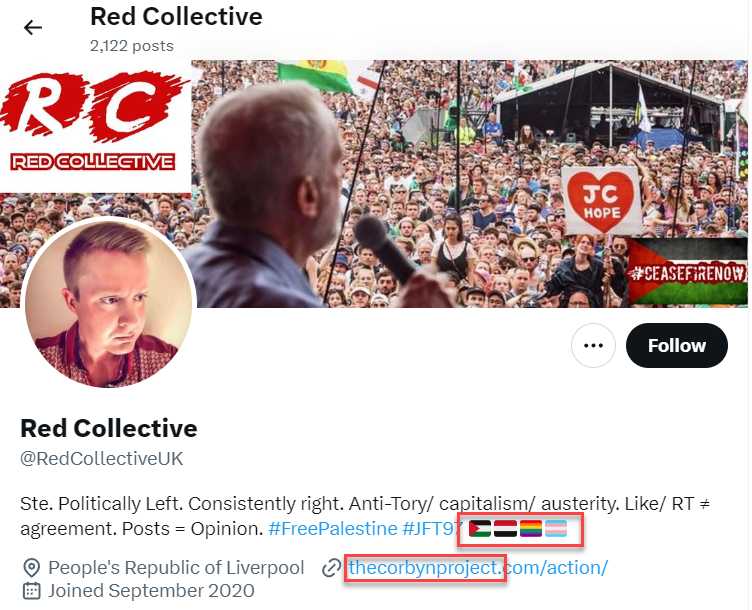The image size is (752, 610).
Task: Click the 2,122 posts count
Action: click(x=131, y=46)
